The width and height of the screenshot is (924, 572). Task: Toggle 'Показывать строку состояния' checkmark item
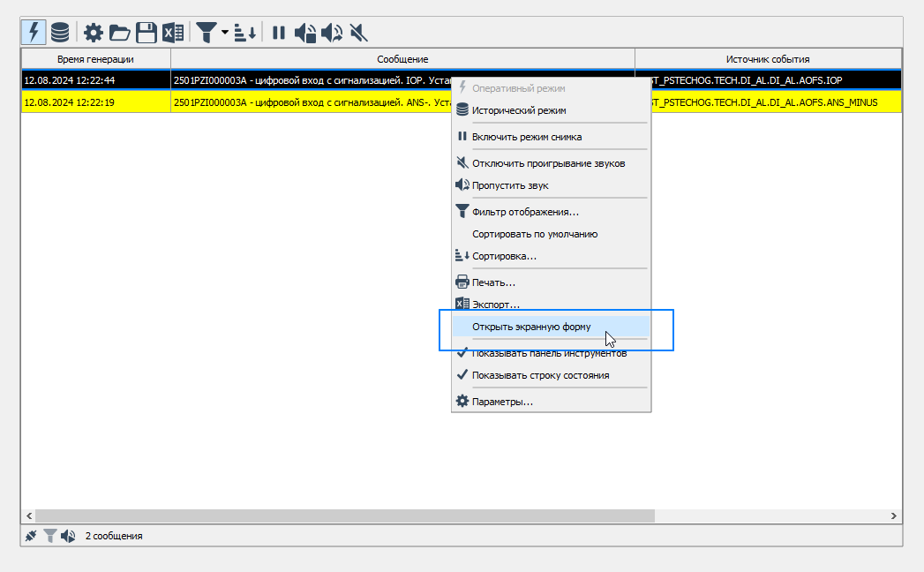(540, 375)
